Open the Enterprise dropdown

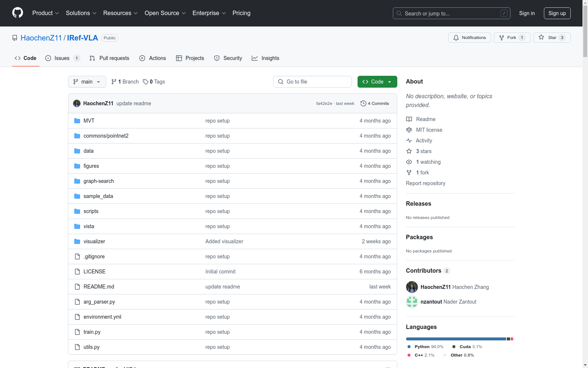click(x=209, y=13)
